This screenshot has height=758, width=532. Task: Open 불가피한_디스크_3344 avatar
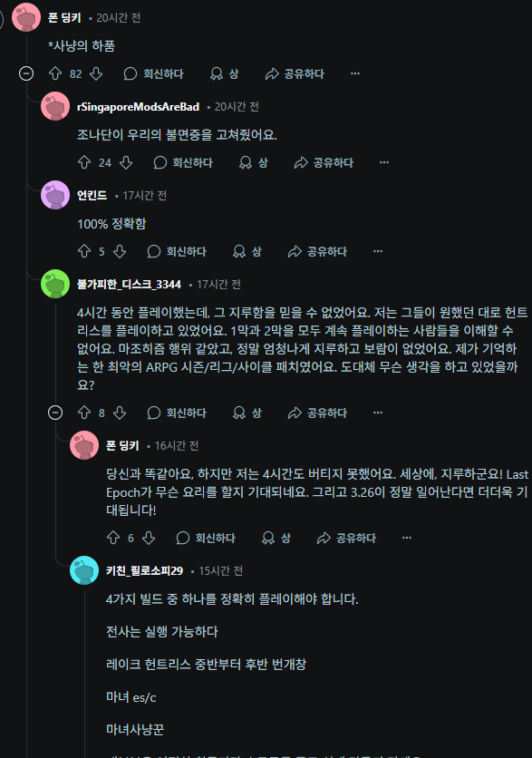tap(55, 284)
